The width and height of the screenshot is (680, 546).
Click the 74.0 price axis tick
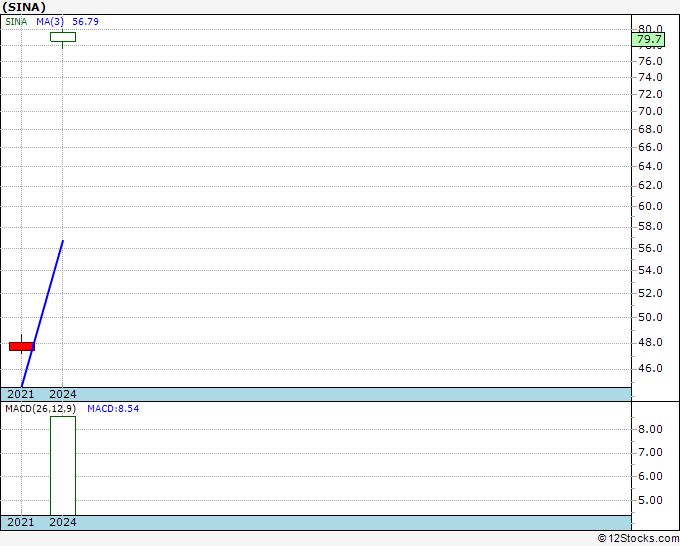click(650, 77)
